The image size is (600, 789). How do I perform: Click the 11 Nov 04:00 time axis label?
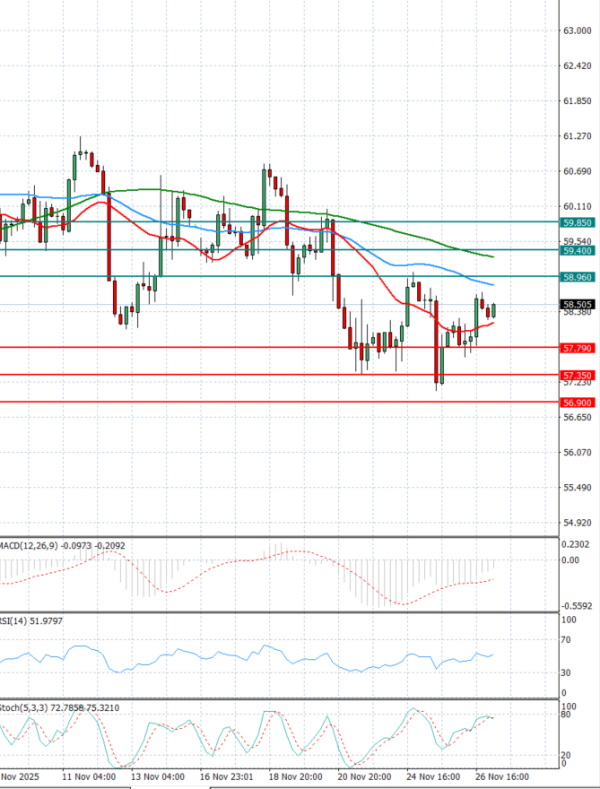[x=89, y=775]
